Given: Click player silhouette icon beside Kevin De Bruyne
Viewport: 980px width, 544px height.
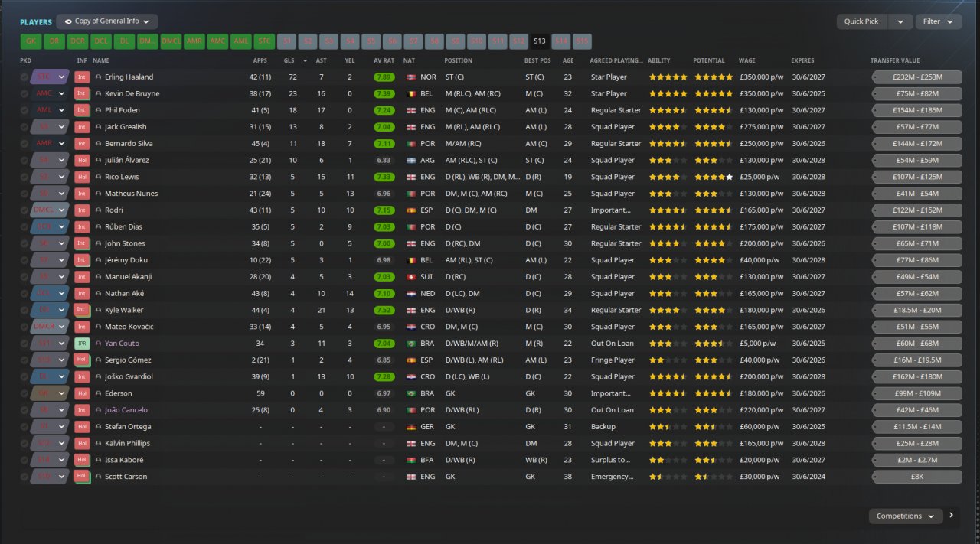Looking at the screenshot, I should click(x=99, y=93).
